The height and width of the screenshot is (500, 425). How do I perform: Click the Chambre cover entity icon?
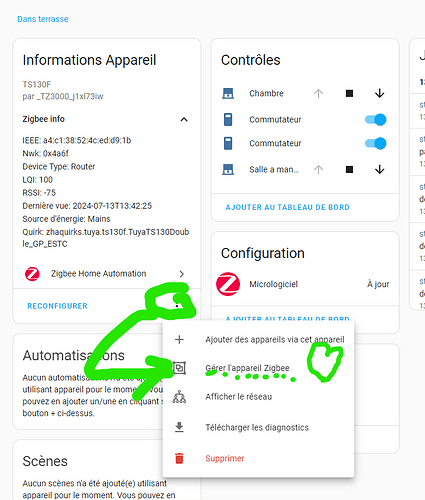coord(228,94)
